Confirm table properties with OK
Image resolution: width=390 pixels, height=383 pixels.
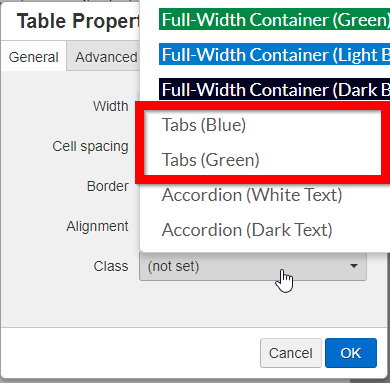click(351, 353)
